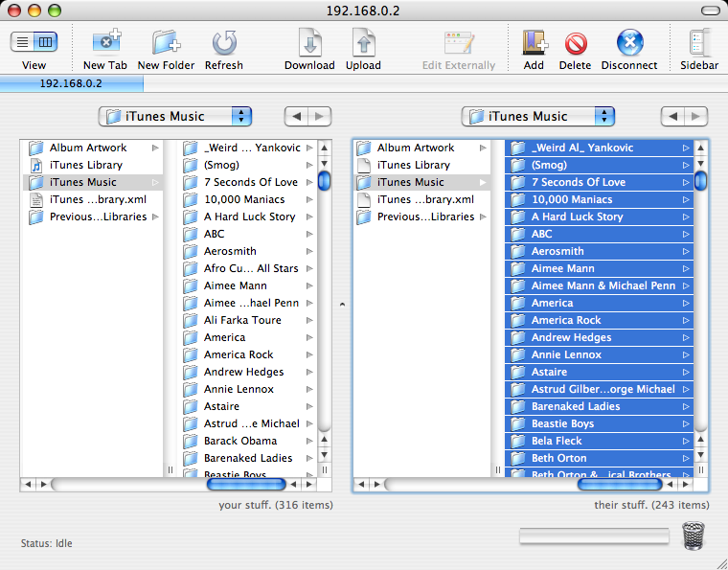This screenshot has height=570, width=728.
Task: Switch to column view mode
Action: pos(46,42)
